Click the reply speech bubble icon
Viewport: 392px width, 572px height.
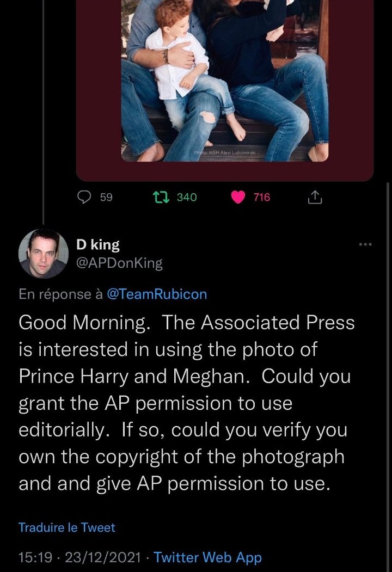pos(83,198)
